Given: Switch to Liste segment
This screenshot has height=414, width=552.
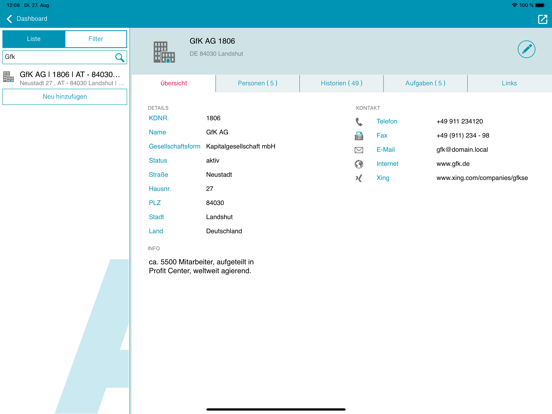Looking at the screenshot, I should pos(34,39).
